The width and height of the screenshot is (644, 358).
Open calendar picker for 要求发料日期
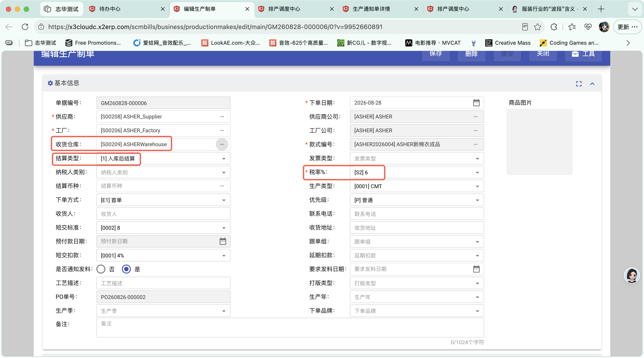[476, 269]
